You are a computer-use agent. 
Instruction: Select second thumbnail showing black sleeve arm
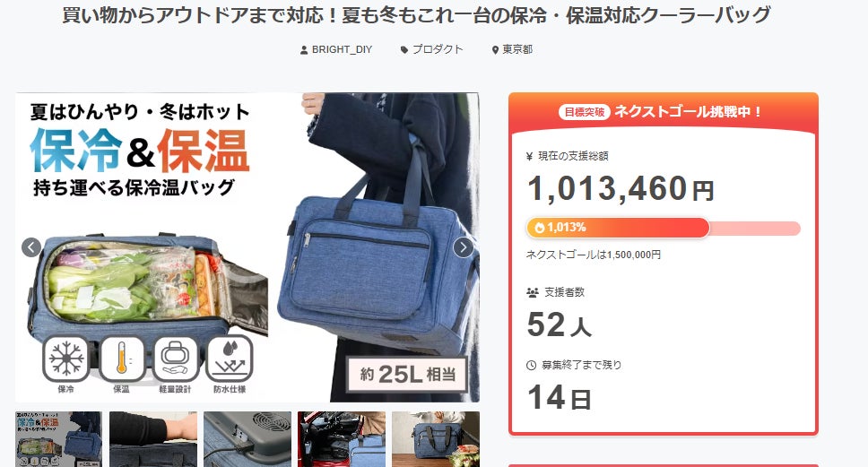click(153, 439)
